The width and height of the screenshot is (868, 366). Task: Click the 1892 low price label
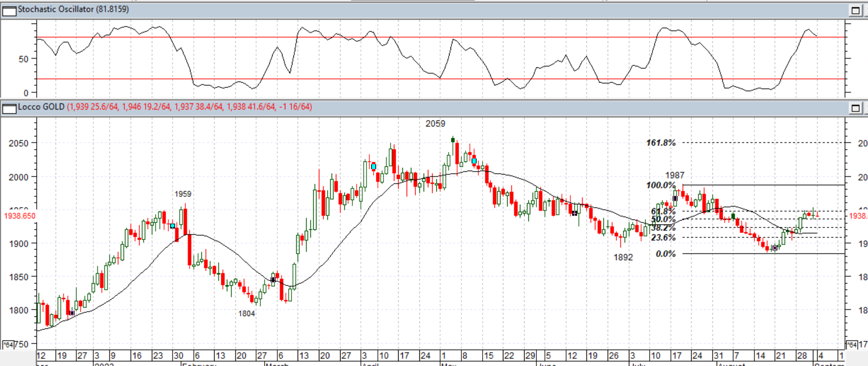[x=623, y=257]
